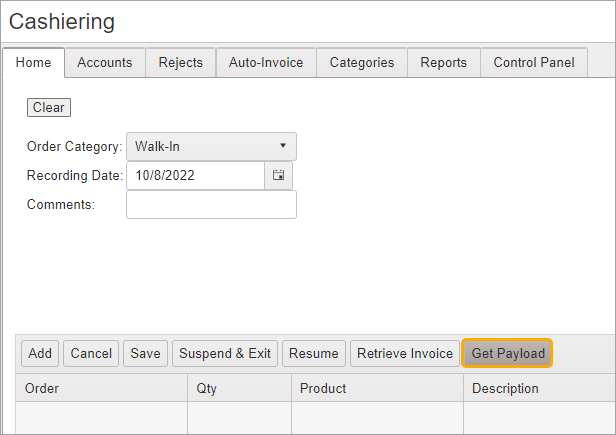Screen dimensions: 616x435
Task: Open the Control Panel tab
Action: [x=534, y=62]
